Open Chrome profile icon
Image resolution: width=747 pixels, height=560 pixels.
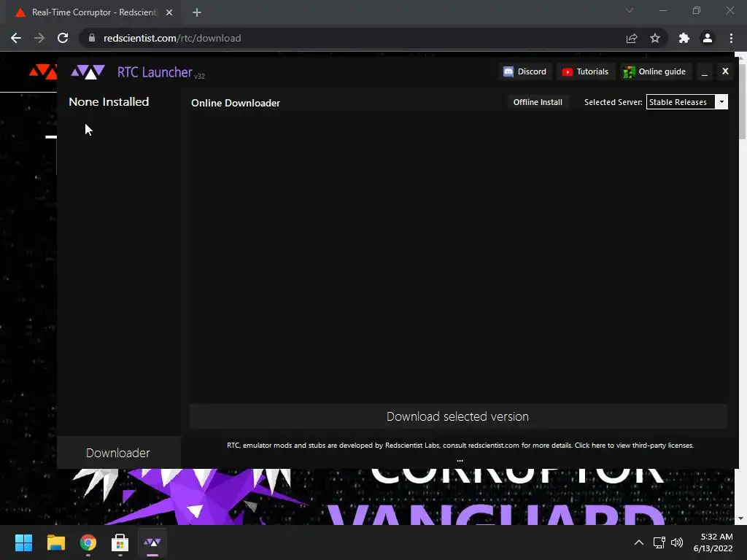[x=708, y=38]
